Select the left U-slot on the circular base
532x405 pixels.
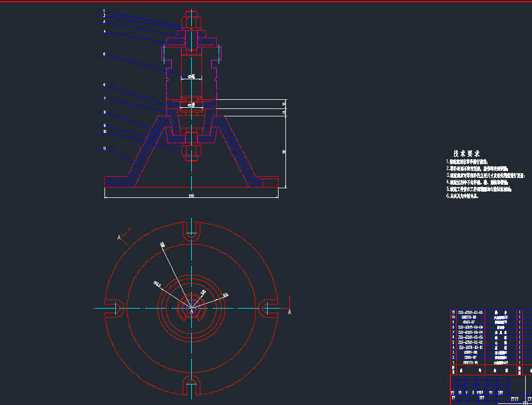(114, 309)
